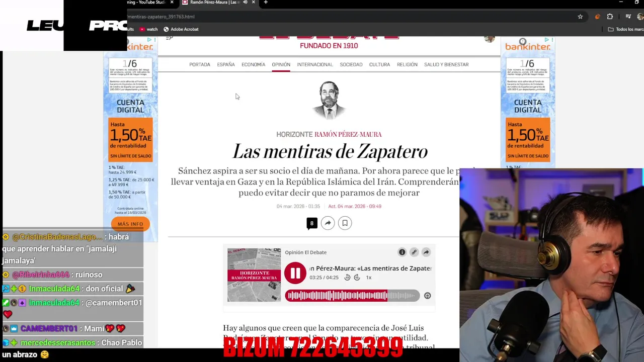Click the CUENTA DIGITAL text in right ad
The height and width of the screenshot is (362, 644).
(x=528, y=106)
